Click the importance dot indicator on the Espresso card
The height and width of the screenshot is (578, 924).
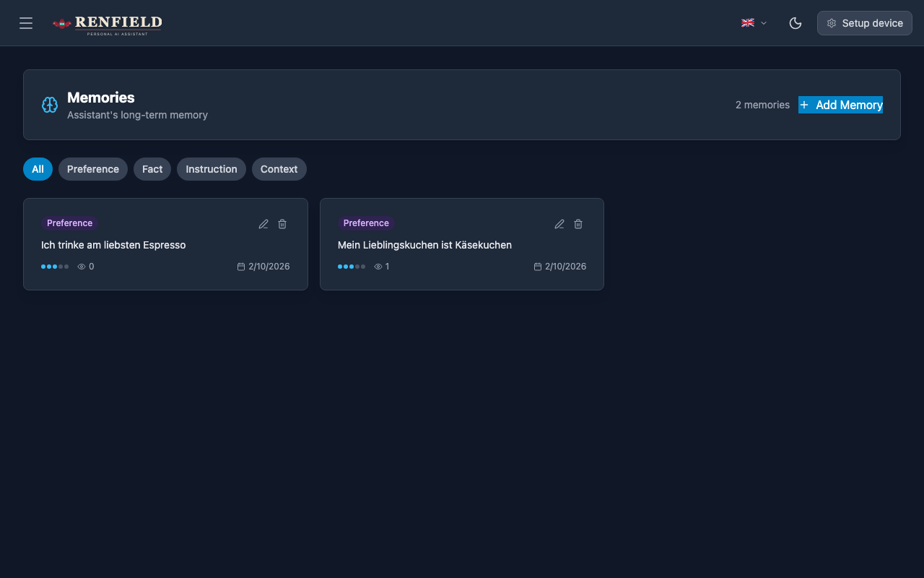[55, 267]
